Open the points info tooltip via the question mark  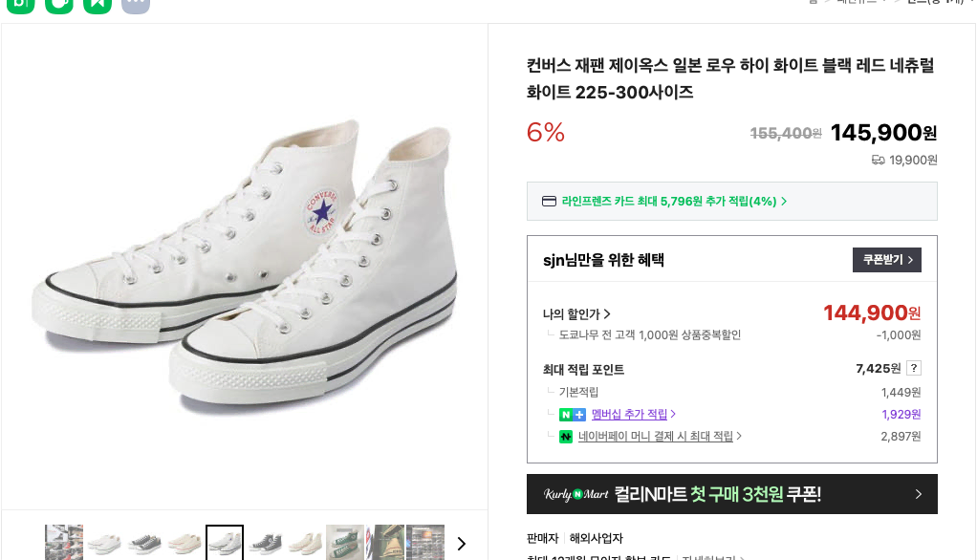915,368
